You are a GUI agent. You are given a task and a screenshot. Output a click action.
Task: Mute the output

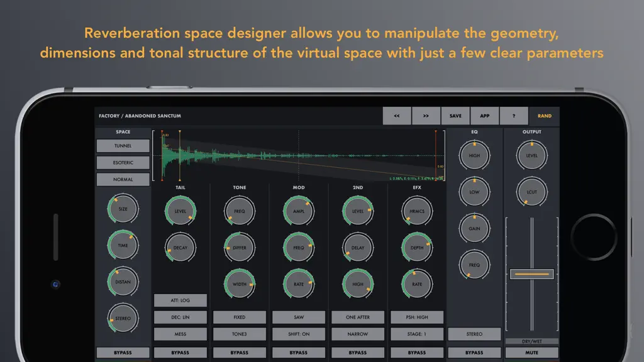click(x=532, y=353)
